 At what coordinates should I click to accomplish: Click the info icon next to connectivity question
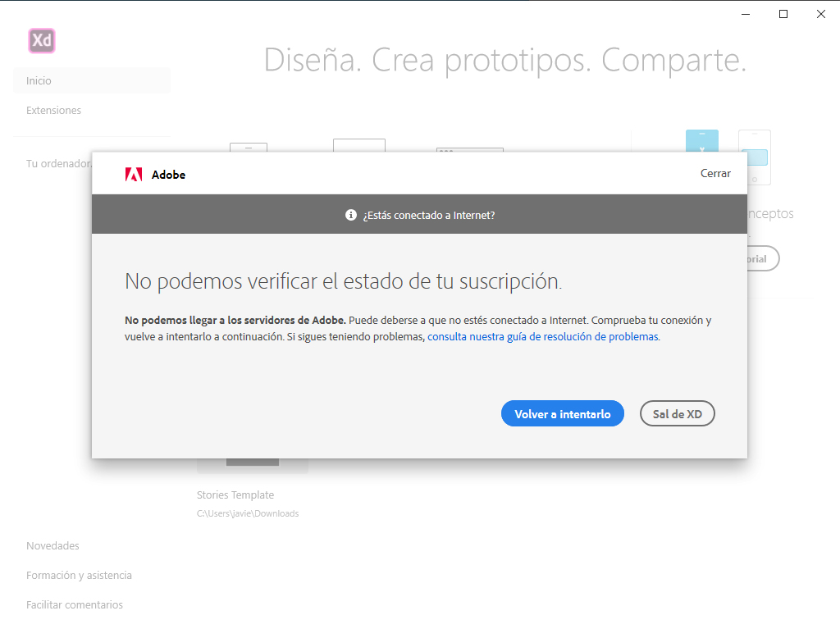tap(350, 214)
